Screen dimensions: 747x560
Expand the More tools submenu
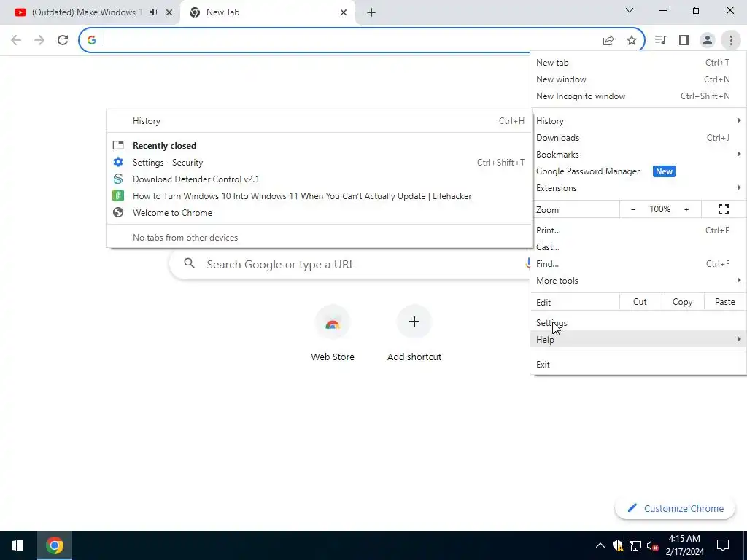point(638,281)
